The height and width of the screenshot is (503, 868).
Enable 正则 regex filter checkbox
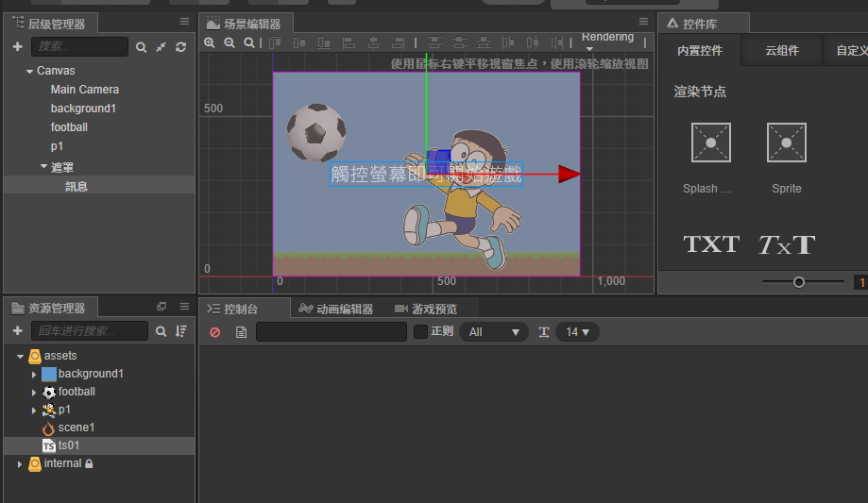point(420,331)
